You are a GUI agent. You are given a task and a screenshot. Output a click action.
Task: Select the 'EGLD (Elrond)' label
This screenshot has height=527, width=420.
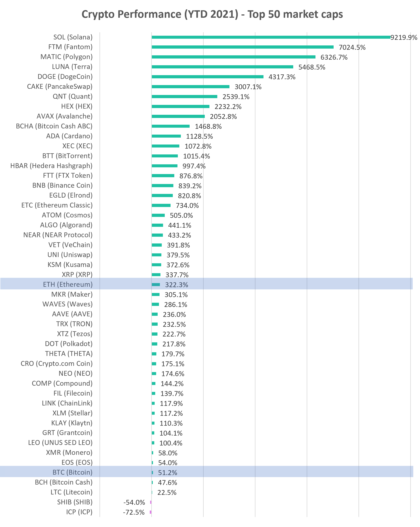coord(71,195)
